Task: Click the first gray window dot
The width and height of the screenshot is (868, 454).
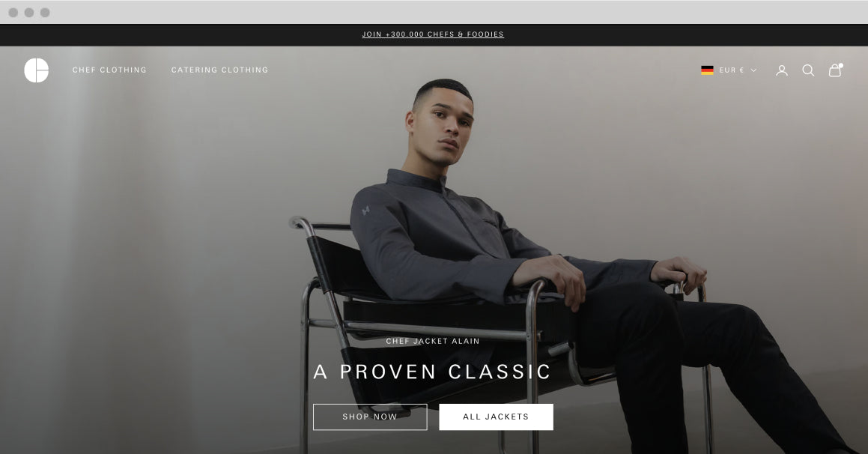Action: click(13, 12)
